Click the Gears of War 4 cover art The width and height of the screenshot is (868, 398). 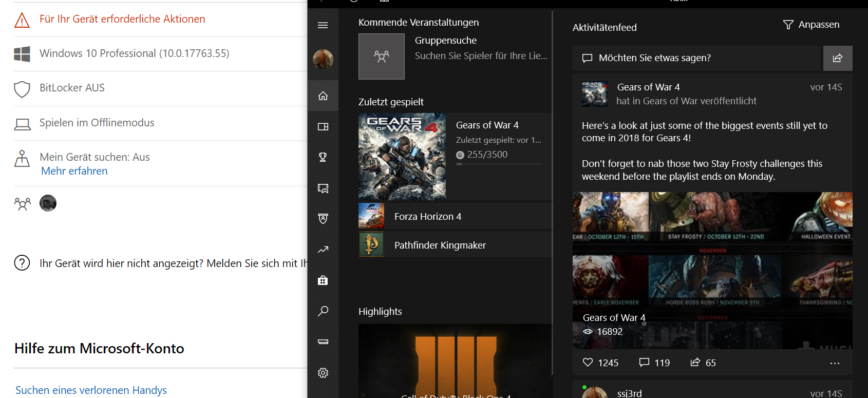[402, 157]
